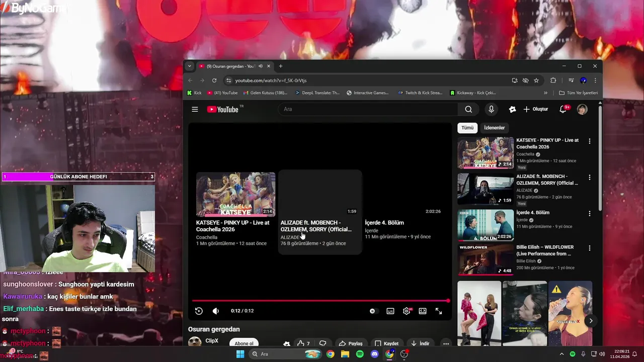Like the video with the thumbs up
The image size is (644, 362).
303,343
